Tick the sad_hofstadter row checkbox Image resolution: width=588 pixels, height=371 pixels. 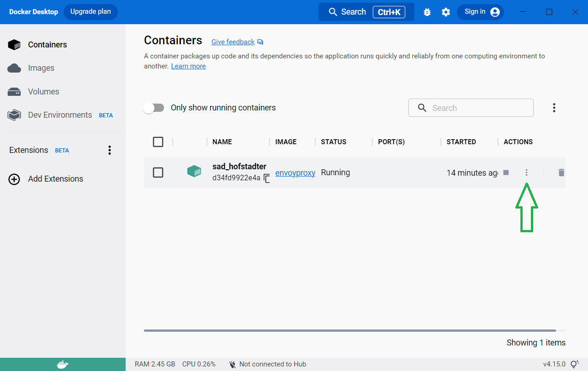tap(158, 172)
